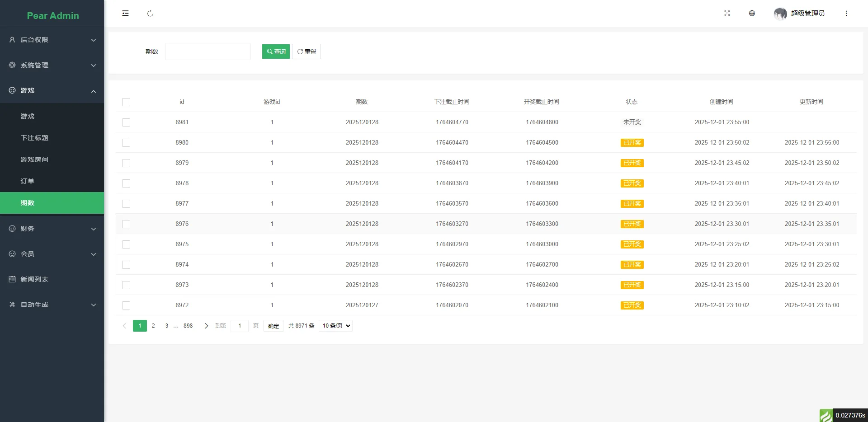This screenshot has height=422, width=868.
Task: Jump to page 898 in pagination
Action: click(x=188, y=326)
